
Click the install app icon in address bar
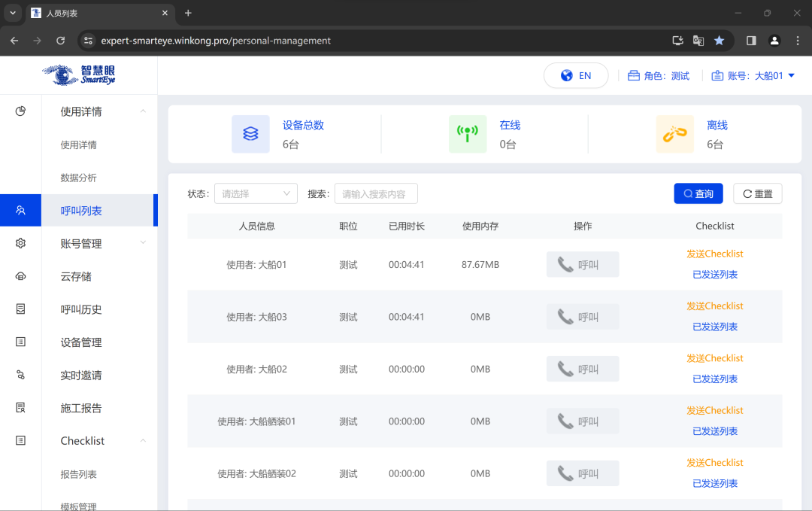(677, 41)
